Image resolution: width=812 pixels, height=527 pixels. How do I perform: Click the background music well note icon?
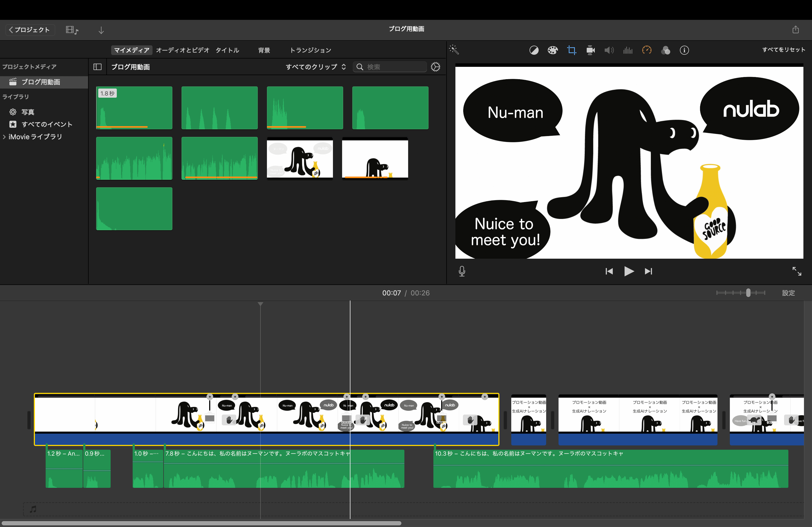[33, 509]
